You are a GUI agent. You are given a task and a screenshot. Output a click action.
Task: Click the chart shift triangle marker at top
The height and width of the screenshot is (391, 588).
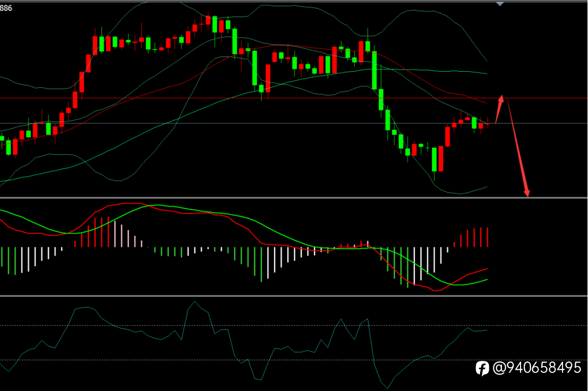click(499, 4)
